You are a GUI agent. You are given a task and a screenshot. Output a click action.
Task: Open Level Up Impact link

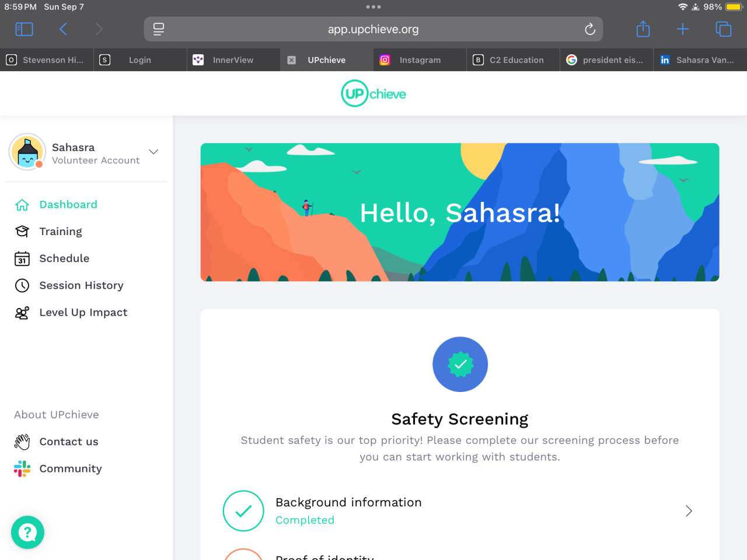pos(83,313)
